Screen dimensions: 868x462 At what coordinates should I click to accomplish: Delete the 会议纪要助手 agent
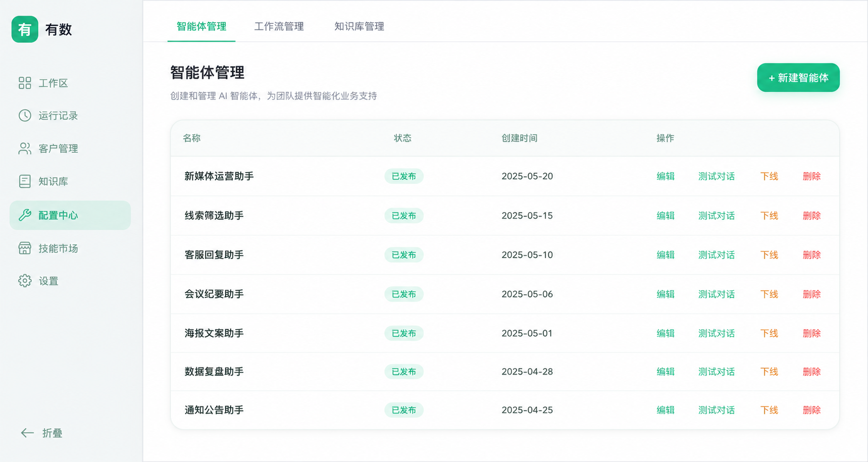pos(811,294)
